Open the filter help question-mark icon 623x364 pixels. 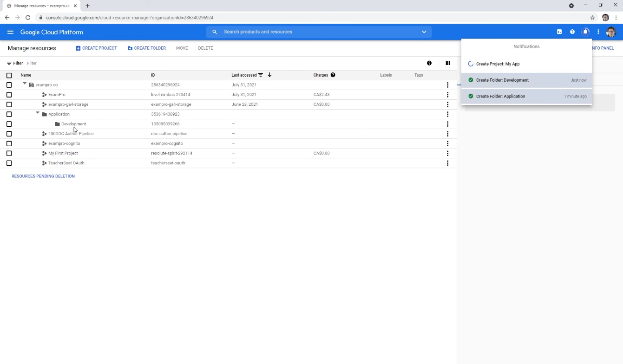click(x=429, y=63)
